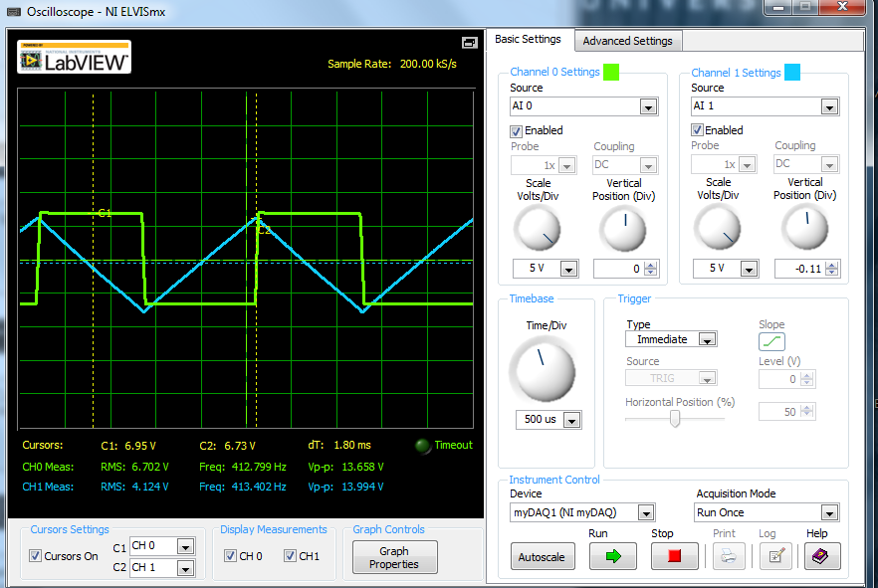Screen dimensions: 878x588
Task: Click the Channel 0 green color swatch
Action: (611, 72)
